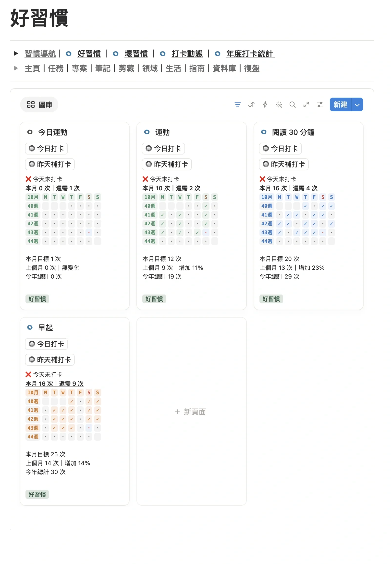The image size is (392, 564).
Task: Open the dropdown arrow next to 新建
Action: [x=357, y=105]
